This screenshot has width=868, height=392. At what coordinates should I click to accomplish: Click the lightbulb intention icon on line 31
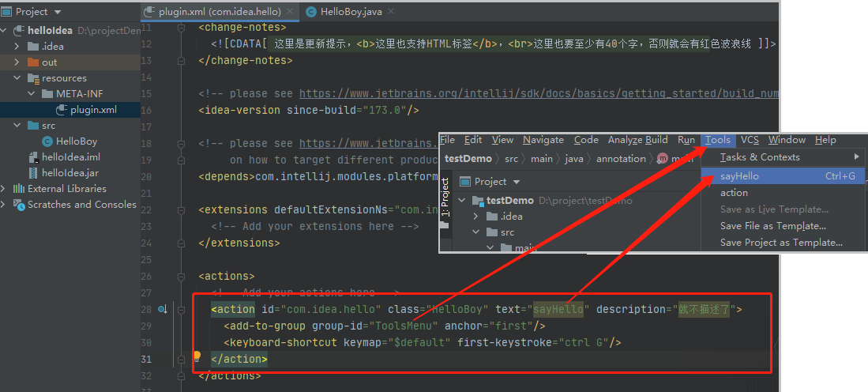pyautogui.click(x=197, y=356)
